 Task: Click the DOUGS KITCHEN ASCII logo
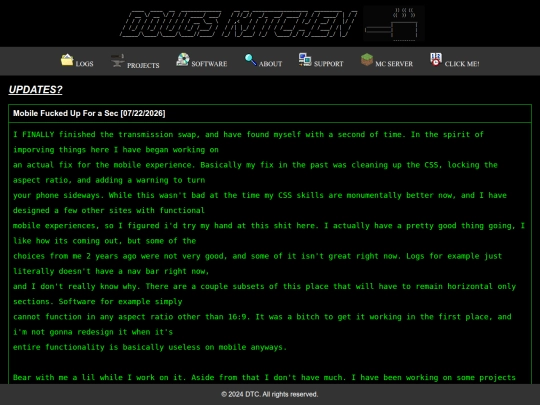(238, 24)
